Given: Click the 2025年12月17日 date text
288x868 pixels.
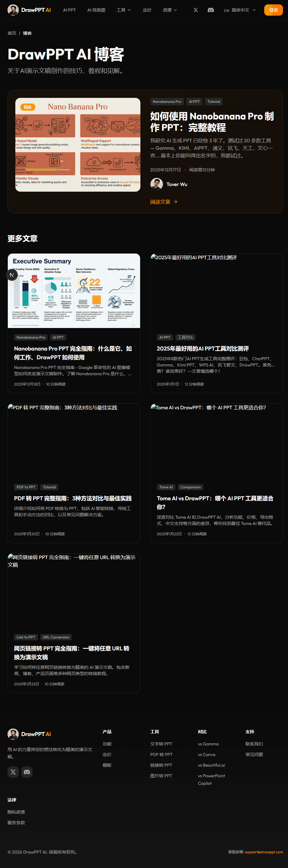Looking at the screenshot, I should tap(165, 169).
